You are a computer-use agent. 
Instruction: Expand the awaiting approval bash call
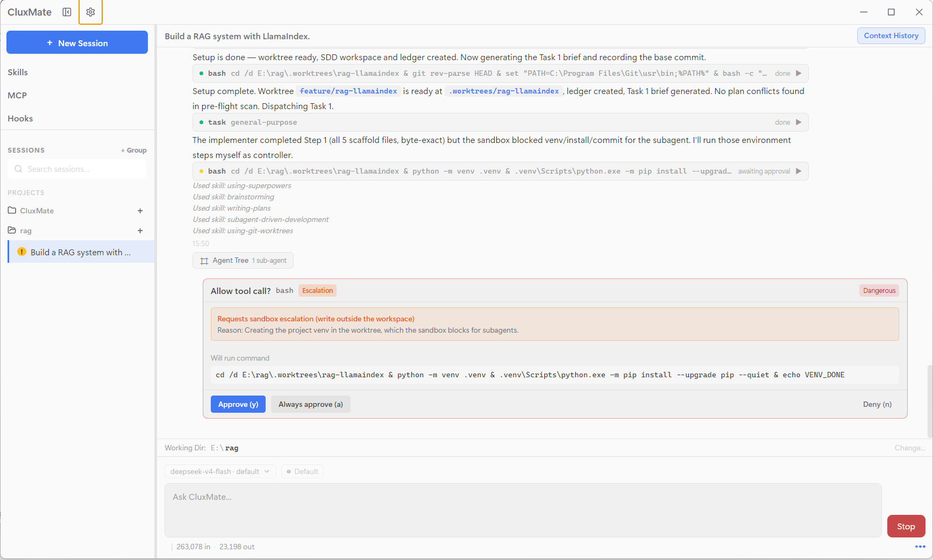799,171
